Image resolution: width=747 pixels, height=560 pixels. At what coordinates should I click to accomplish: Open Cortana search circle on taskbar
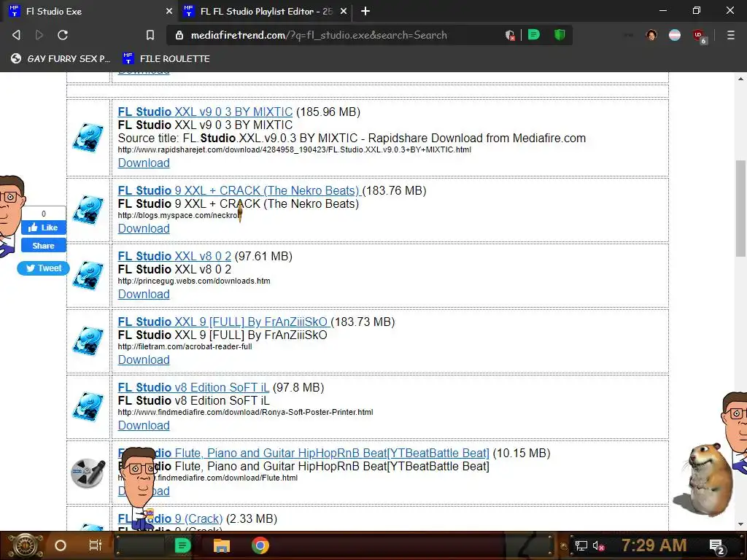(x=61, y=545)
